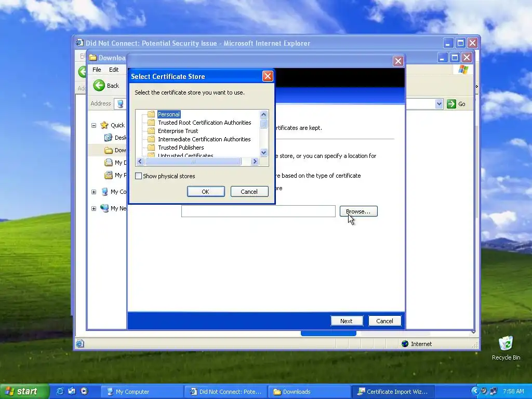Click store list scroll up arrow
Image resolution: width=532 pixels, height=399 pixels.
pos(263,115)
